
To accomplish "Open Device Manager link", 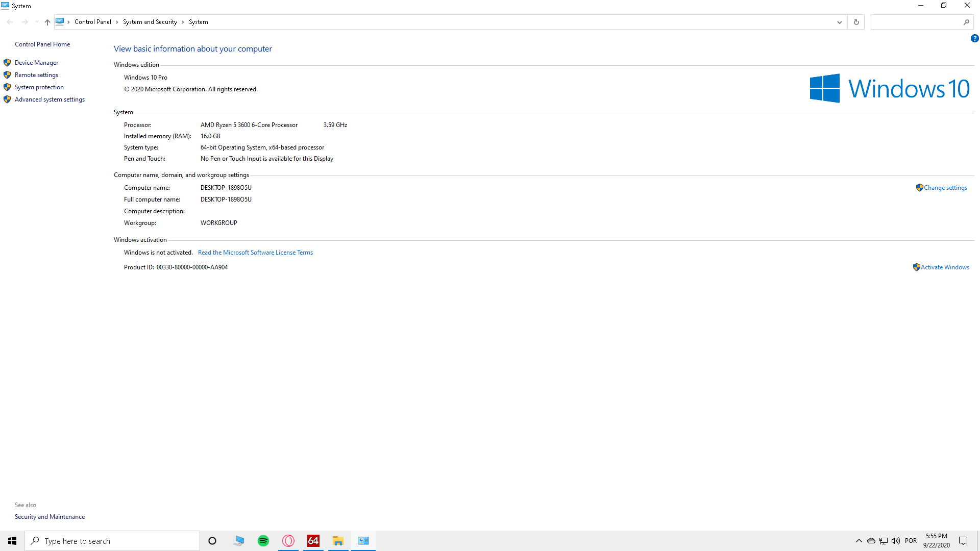I will (x=36, y=63).
